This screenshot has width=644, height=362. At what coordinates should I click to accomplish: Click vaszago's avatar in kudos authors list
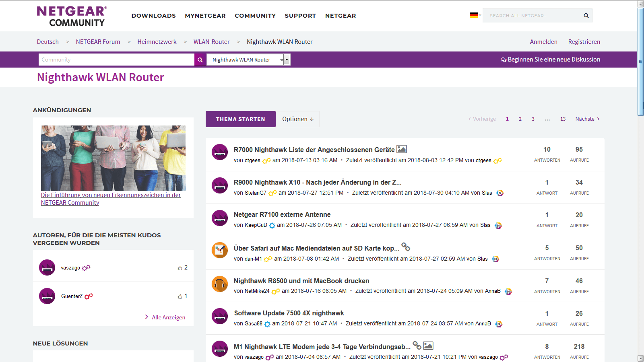click(x=47, y=267)
